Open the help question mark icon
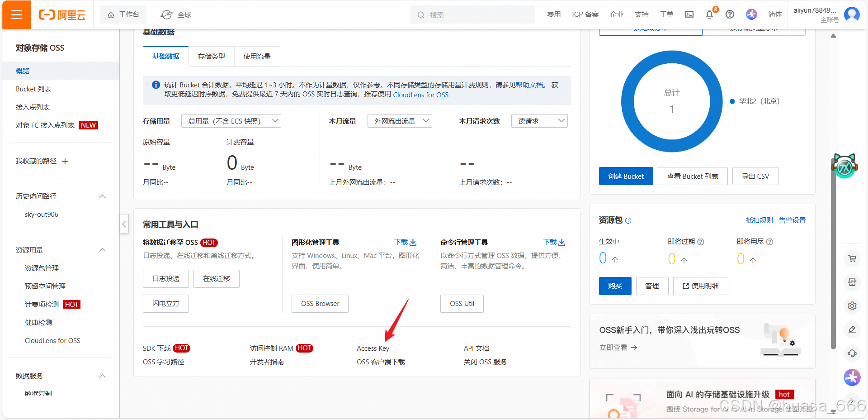This screenshot has width=868, height=420. pos(730,14)
